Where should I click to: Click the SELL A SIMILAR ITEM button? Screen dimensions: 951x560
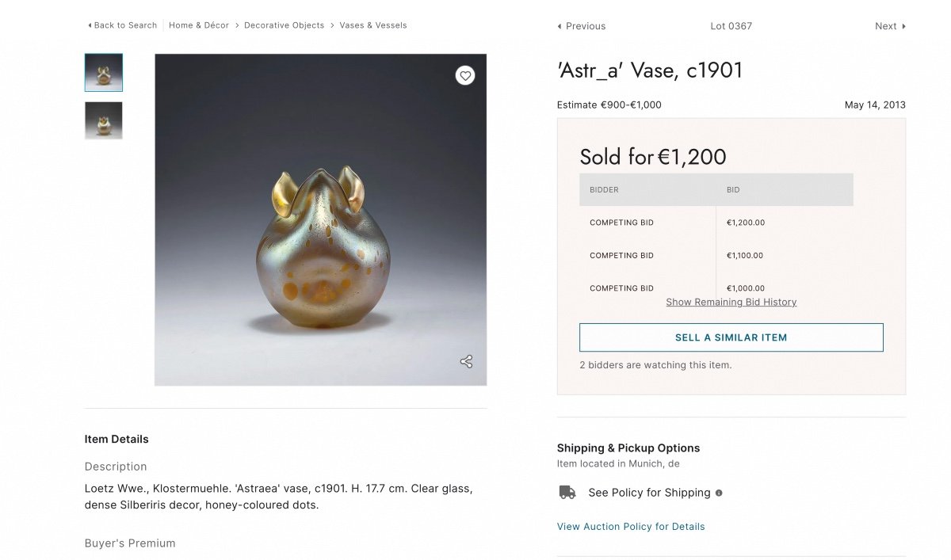click(731, 337)
